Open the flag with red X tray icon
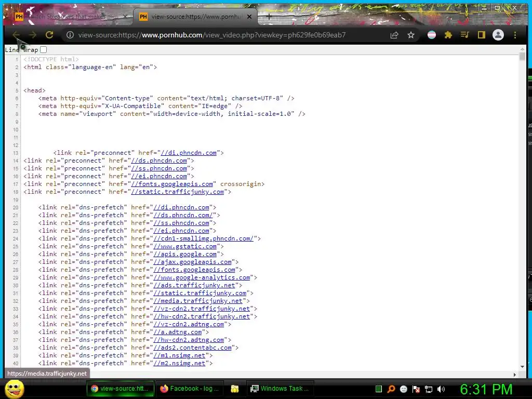This screenshot has height=399, width=532. pos(416,389)
